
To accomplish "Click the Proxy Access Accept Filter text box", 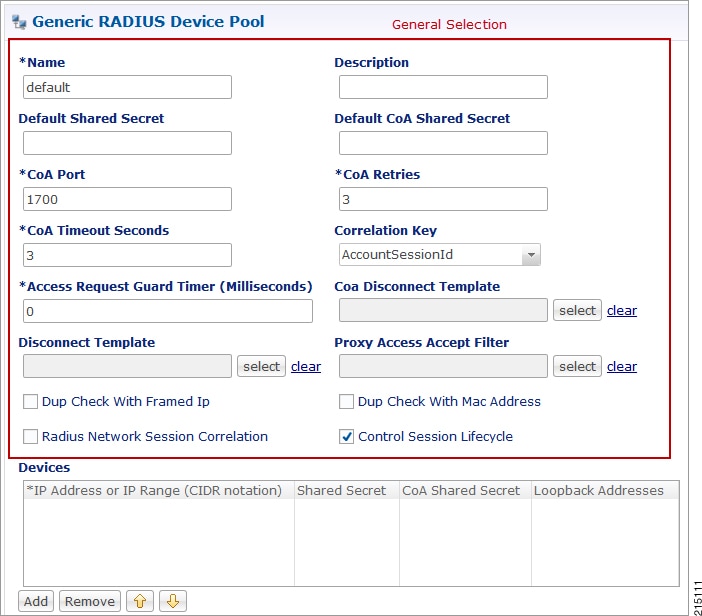I will tap(443, 366).
